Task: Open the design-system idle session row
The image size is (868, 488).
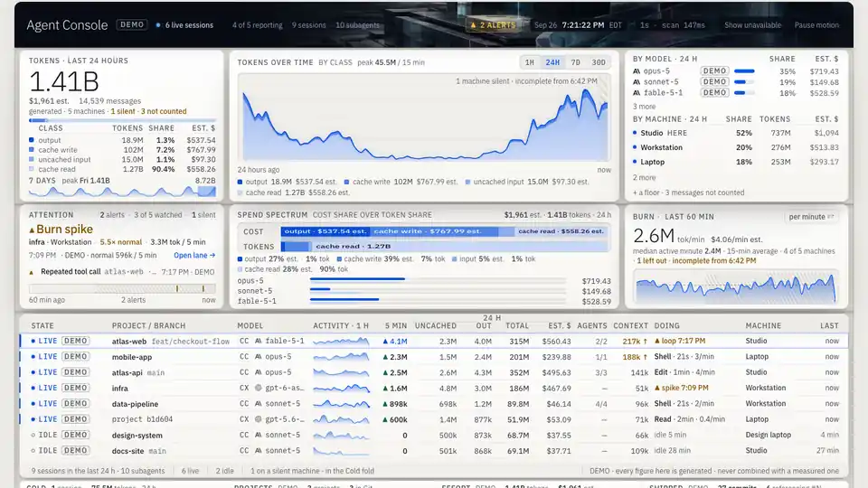Action: pos(433,435)
